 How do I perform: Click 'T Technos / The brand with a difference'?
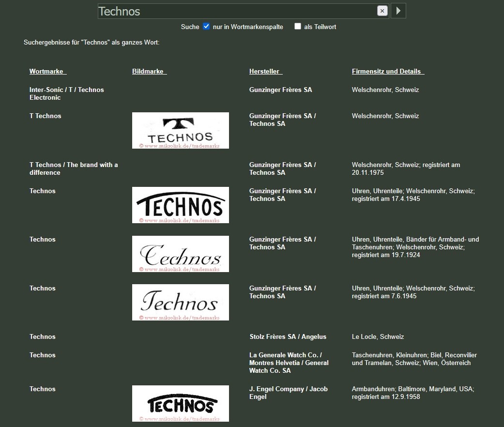click(x=74, y=168)
